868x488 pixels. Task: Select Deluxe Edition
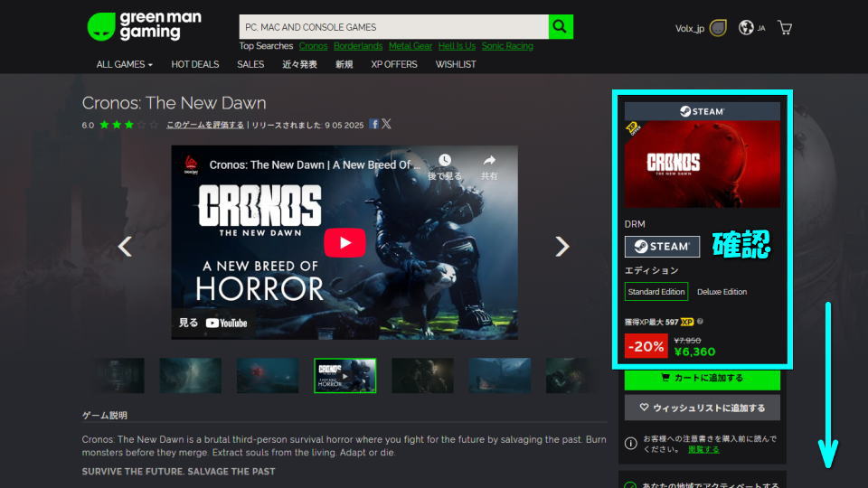[722, 292]
